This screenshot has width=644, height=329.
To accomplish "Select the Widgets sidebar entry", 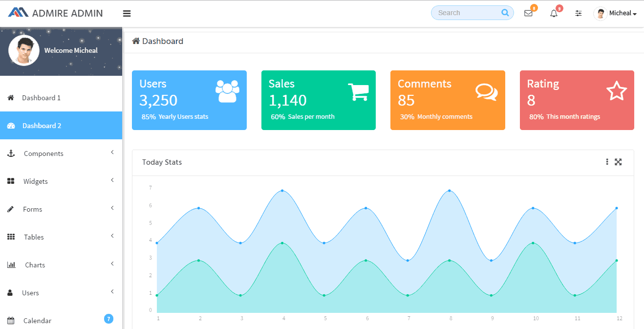I will (x=35, y=181).
